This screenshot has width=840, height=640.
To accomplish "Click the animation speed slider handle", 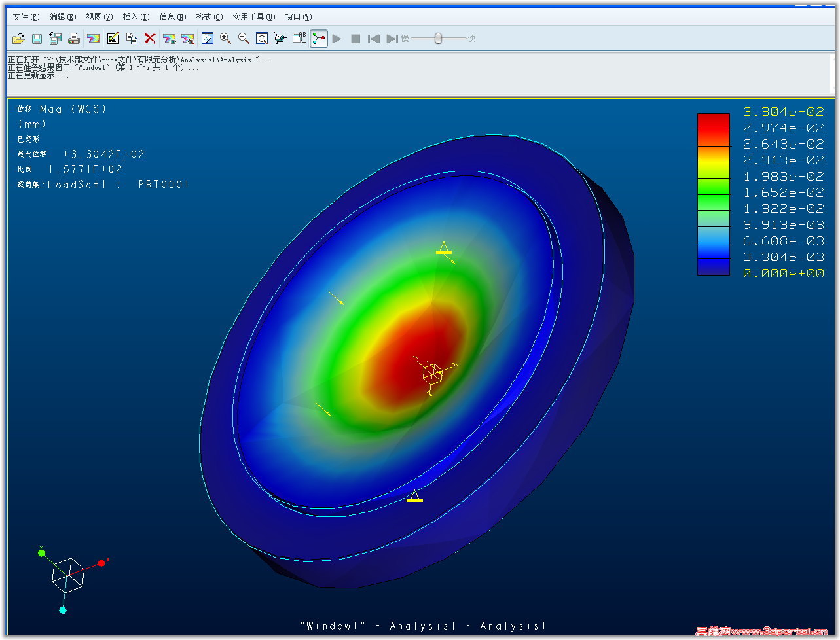I will tap(438, 39).
